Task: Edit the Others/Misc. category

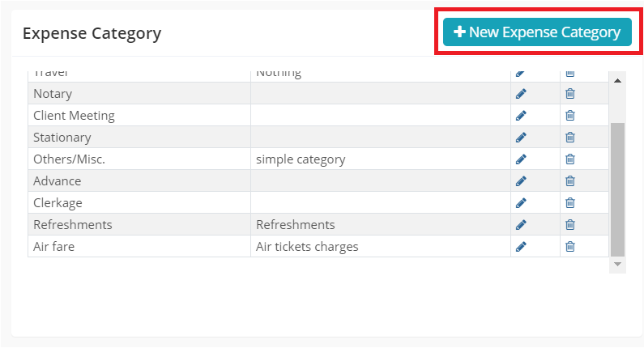Action: click(521, 159)
